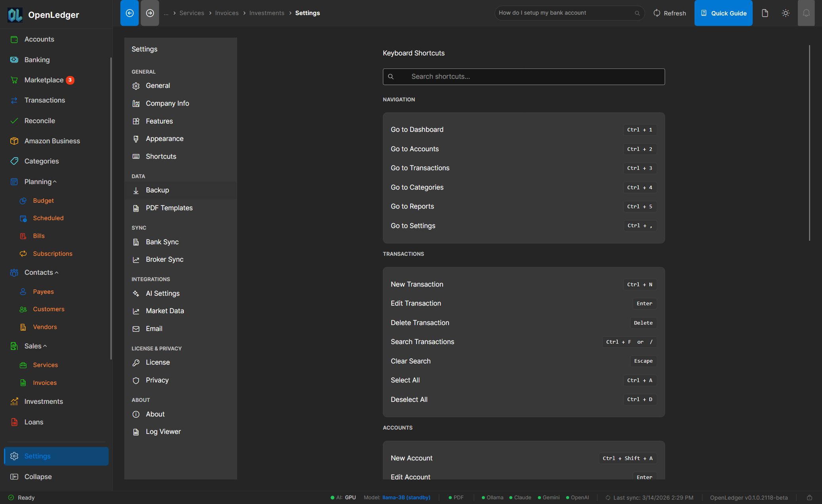The width and height of the screenshot is (822, 504).
Task: Select the Amazon Business sidebar icon
Action: (14, 141)
